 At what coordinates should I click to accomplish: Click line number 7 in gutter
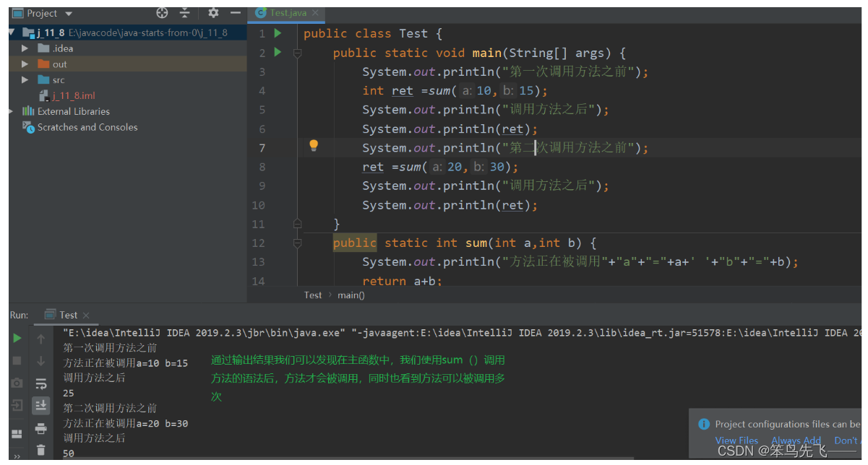(x=262, y=147)
